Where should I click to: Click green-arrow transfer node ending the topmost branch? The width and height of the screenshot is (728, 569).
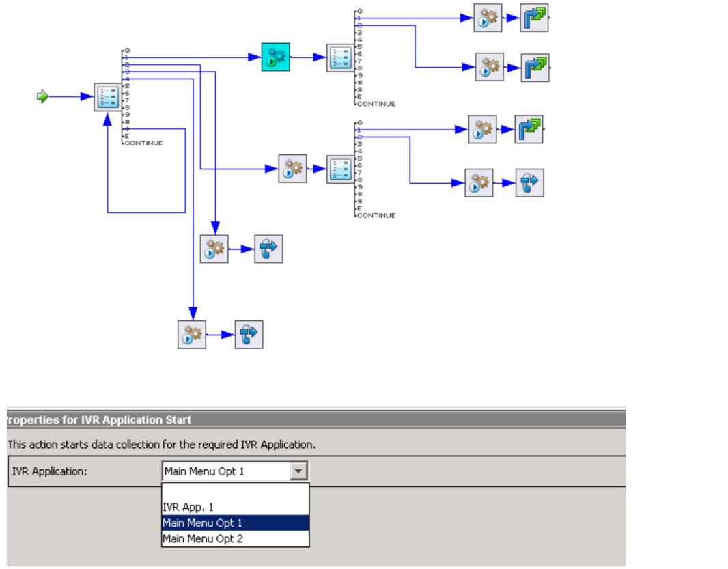534,18
